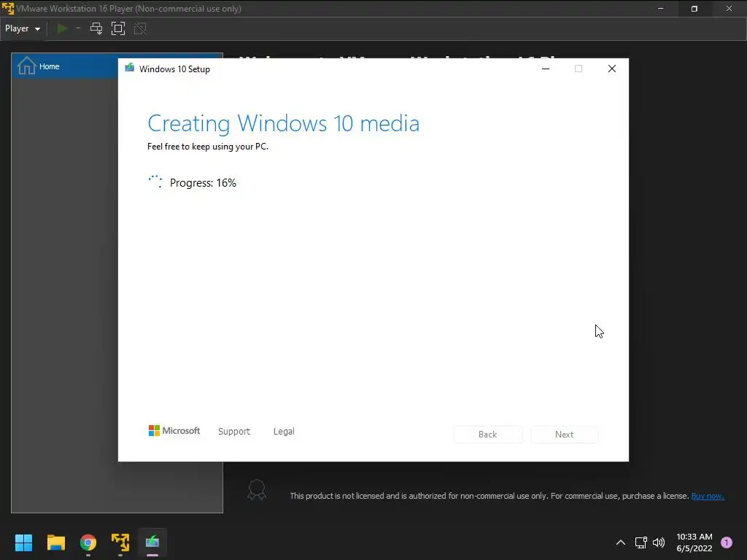Switch to VMware Player taskbar icon
Image resolution: width=747 pixels, height=560 pixels.
[120, 542]
